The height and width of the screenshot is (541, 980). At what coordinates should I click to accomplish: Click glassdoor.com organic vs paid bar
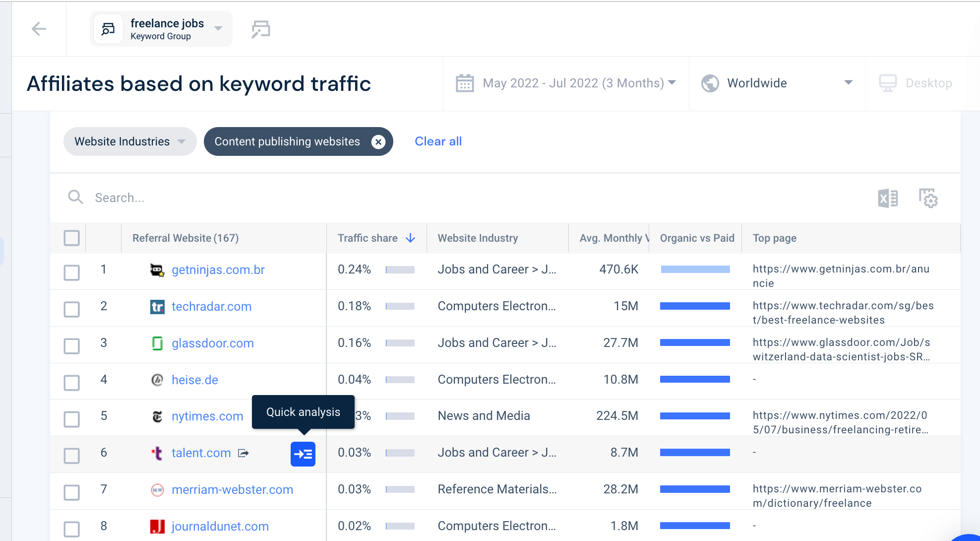pyautogui.click(x=695, y=342)
